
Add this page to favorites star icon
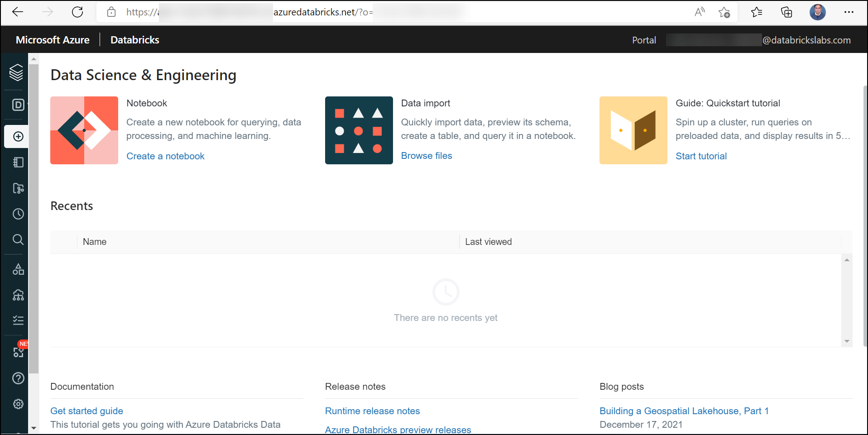pos(724,12)
